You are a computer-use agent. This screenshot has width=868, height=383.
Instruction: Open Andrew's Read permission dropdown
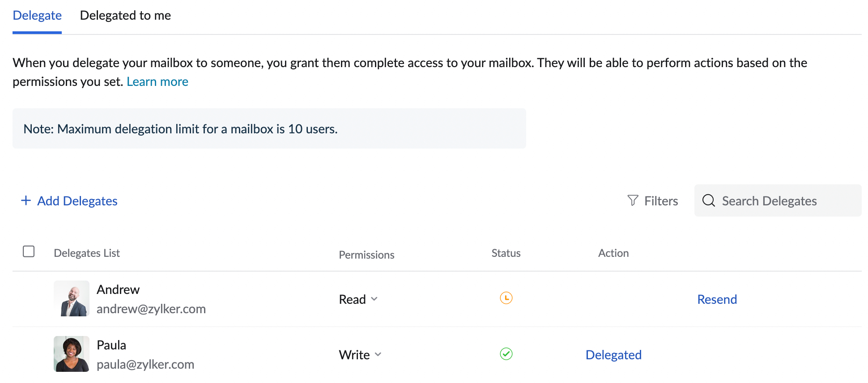(x=358, y=299)
